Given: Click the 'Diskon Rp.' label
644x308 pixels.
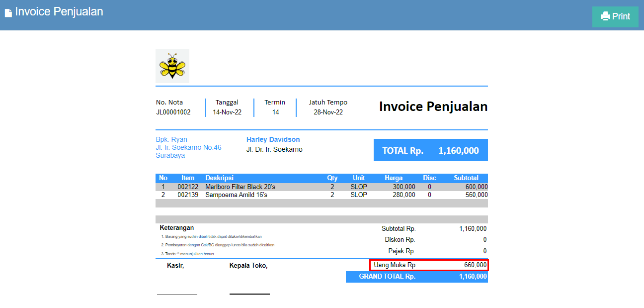Looking at the screenshot, I should click(400, 240).
